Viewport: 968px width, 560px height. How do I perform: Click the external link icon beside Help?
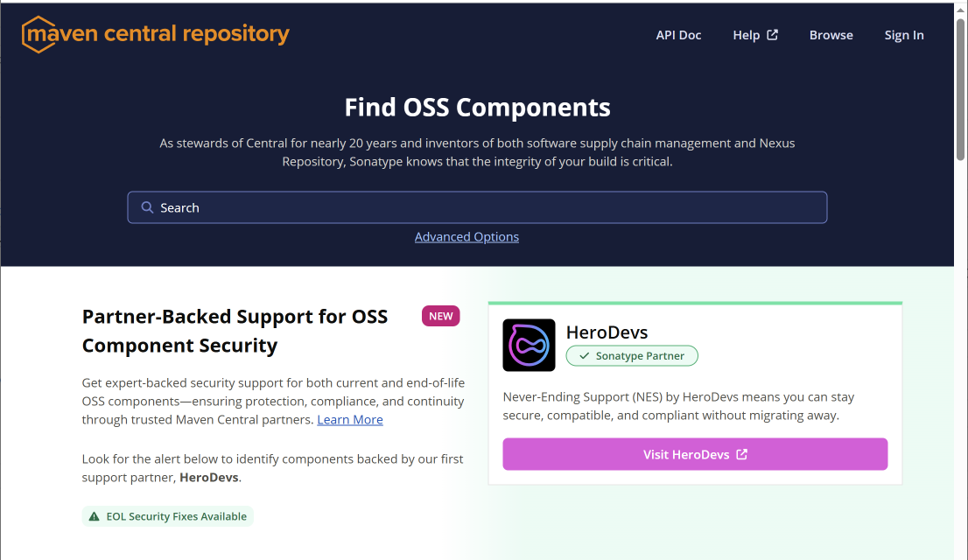click(x=773, y=35)
